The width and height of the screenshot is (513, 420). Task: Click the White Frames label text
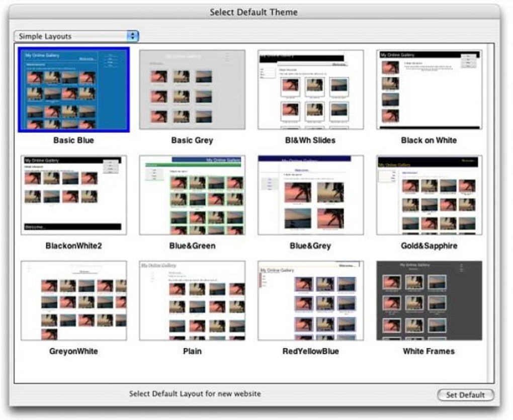coord(430,351)
